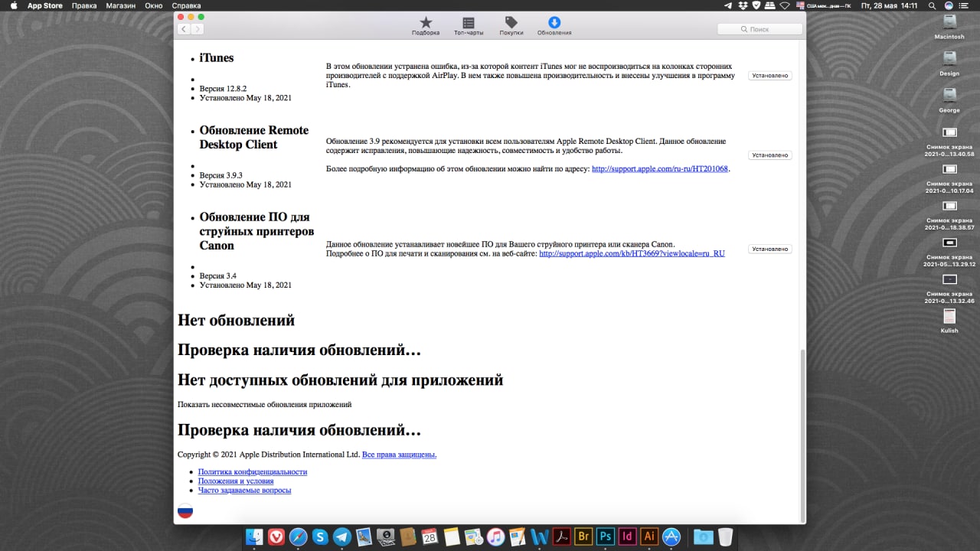The height and width of the screenshot is (551, 980).
Task: Open the Apple menu
Action: tap(14, 5)
